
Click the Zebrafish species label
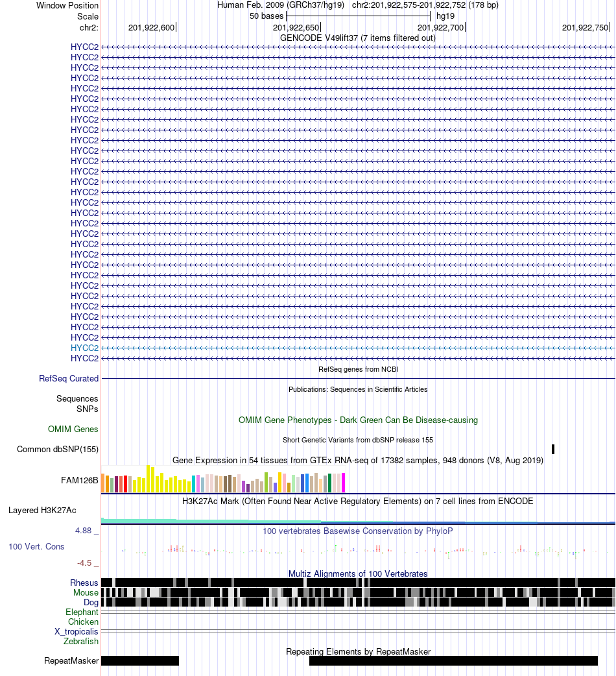[x=81, y=642]
